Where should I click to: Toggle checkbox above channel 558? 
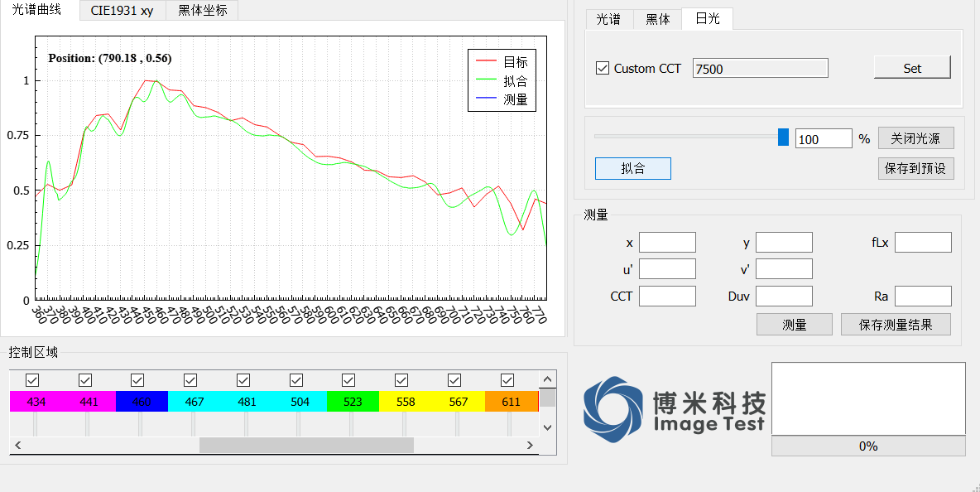pyautogui.click(x=402, y=380)
